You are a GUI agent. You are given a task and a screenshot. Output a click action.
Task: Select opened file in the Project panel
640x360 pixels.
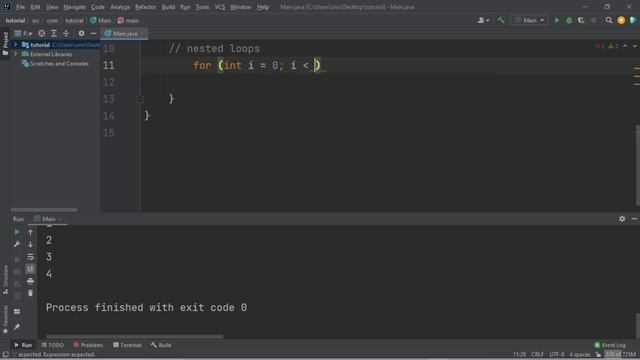(42, 33)
